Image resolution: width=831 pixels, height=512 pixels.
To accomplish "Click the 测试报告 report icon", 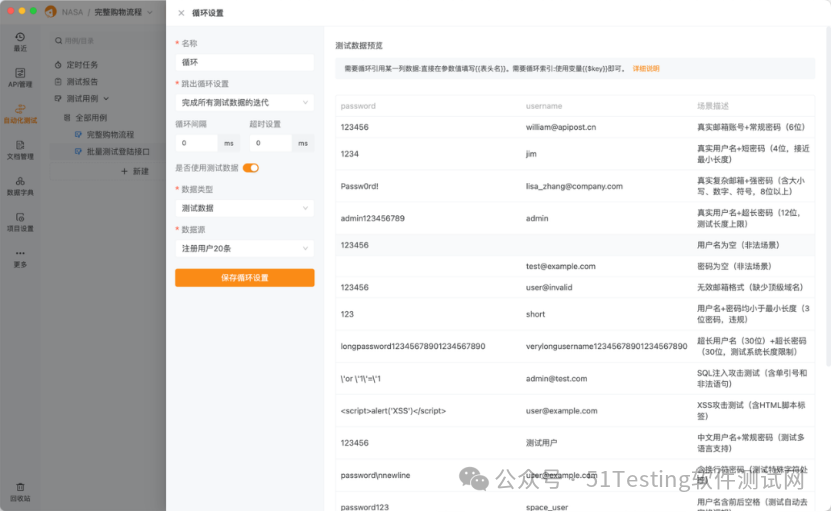I will 58,82.
